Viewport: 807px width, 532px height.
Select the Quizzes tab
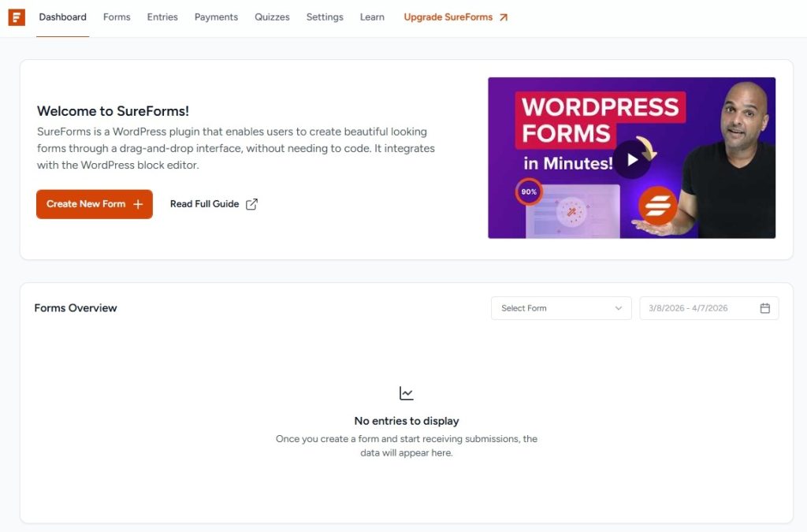272,17
